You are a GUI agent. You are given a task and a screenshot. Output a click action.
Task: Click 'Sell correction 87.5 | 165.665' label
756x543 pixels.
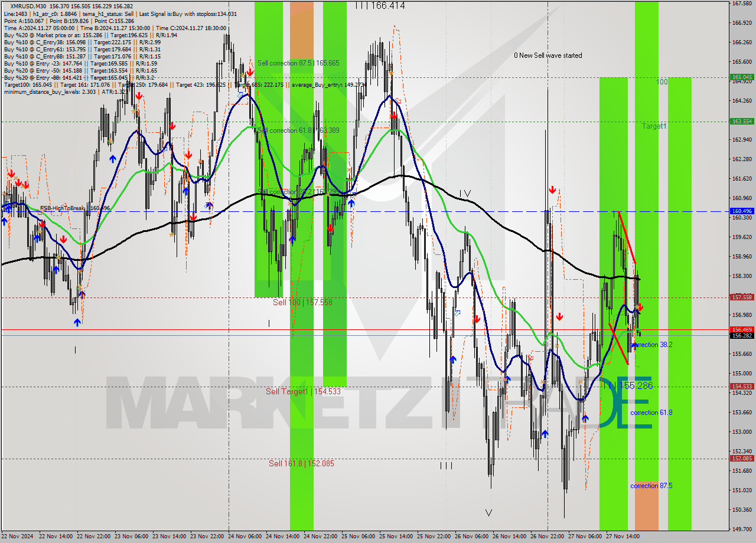tap(298, 63)
